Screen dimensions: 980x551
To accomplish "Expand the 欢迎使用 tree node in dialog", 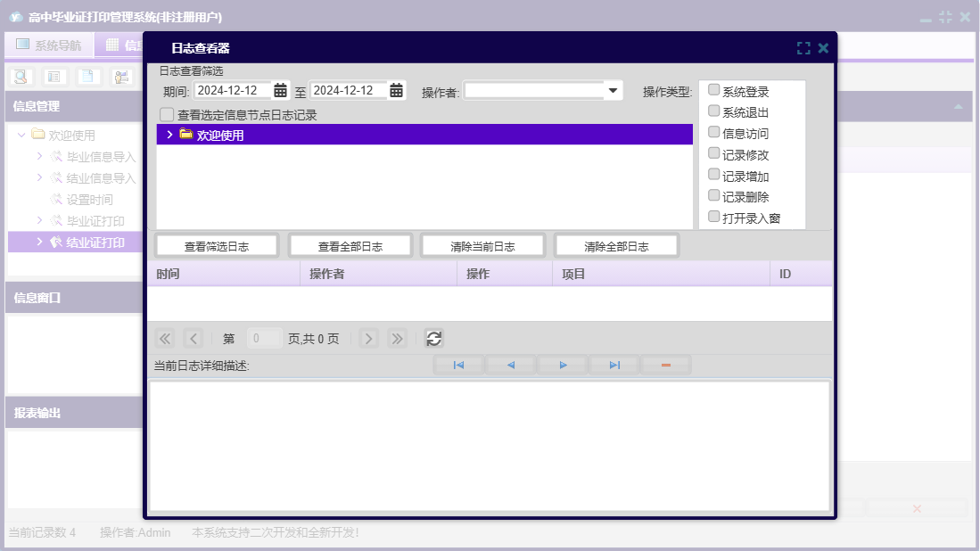I will 169,135.
